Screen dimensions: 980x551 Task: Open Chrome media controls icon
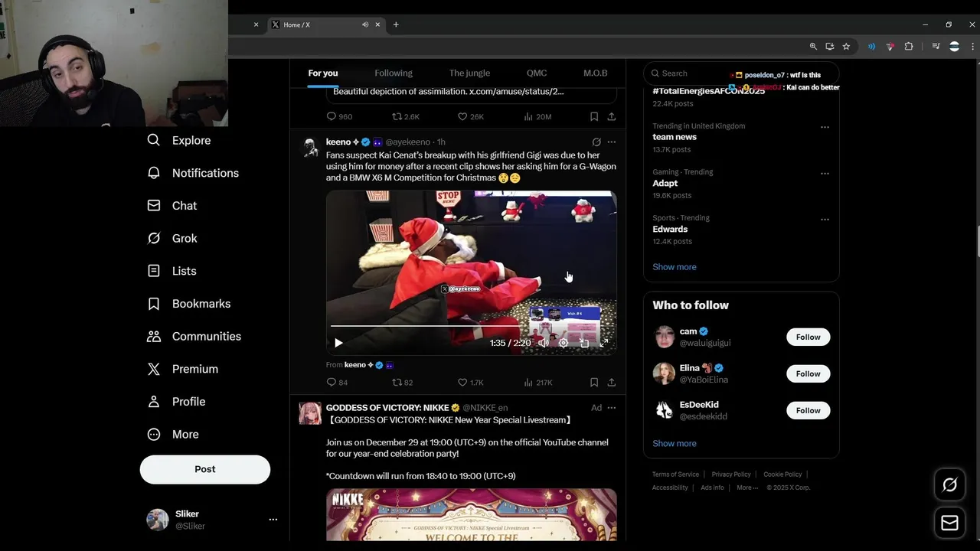936,47
